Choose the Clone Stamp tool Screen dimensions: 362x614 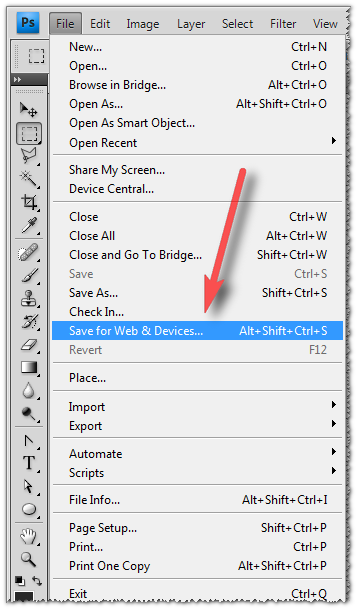(29, 299)
